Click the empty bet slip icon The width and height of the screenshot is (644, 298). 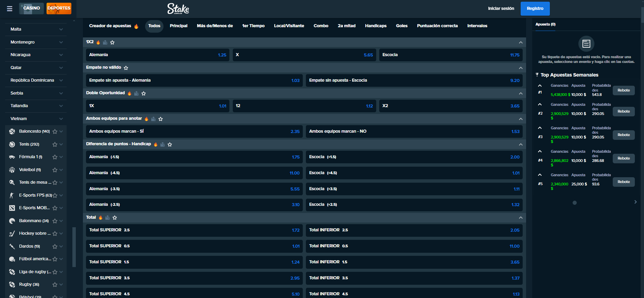tap(586, 44)
